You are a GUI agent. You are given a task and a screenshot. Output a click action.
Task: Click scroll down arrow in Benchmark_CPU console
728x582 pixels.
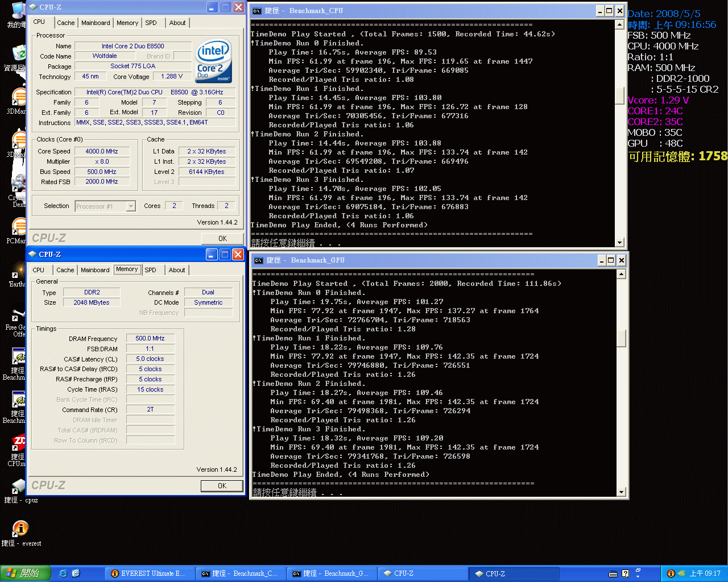click(x=620, y=243)
